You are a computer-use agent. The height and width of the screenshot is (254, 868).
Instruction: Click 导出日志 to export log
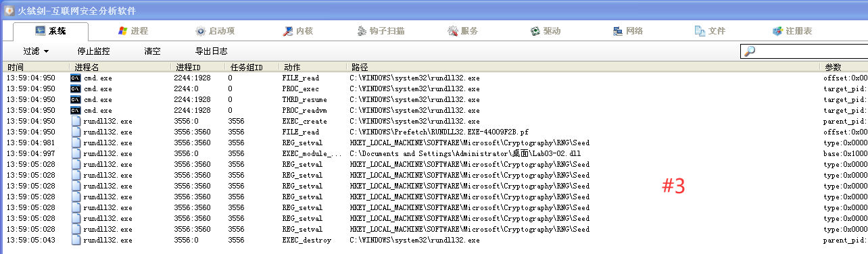(211, 51)
